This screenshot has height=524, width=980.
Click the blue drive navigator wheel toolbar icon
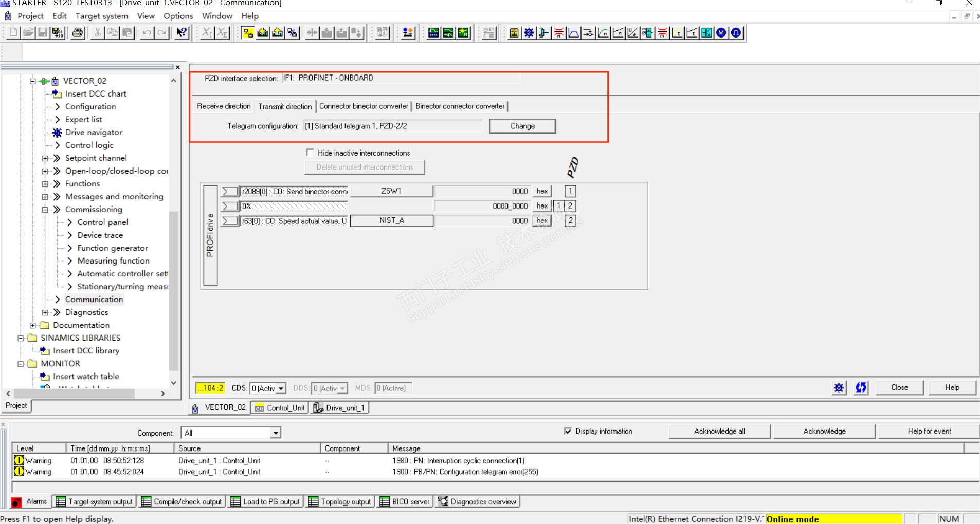pos(529,33)
